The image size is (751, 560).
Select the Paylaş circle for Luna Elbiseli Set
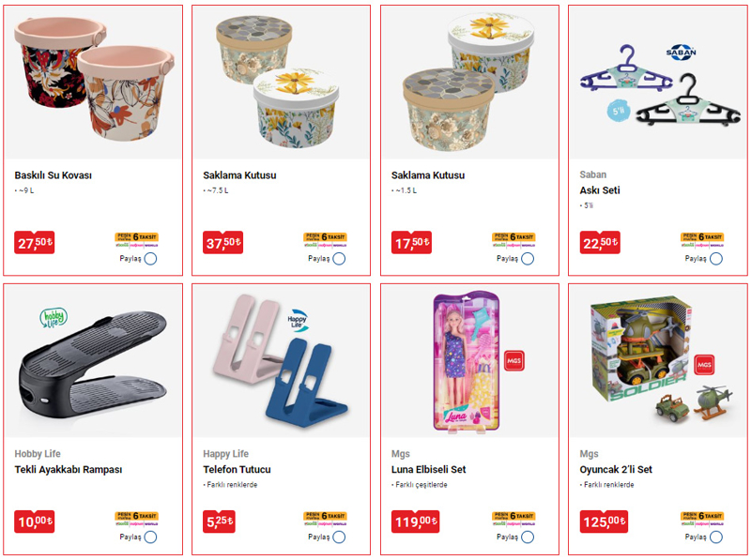coord(528,537)
